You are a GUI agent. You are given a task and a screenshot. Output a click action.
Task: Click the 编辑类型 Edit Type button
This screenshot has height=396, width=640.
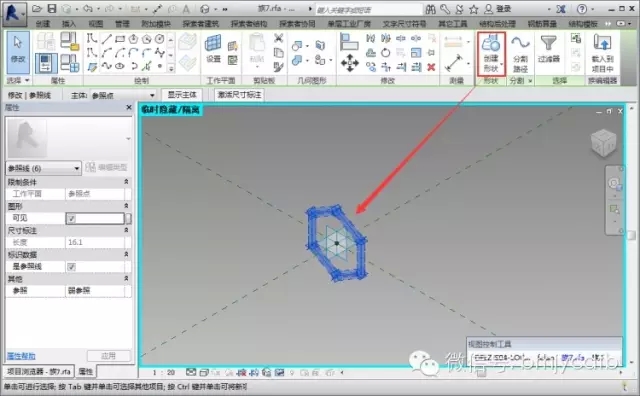coord(107,167)
